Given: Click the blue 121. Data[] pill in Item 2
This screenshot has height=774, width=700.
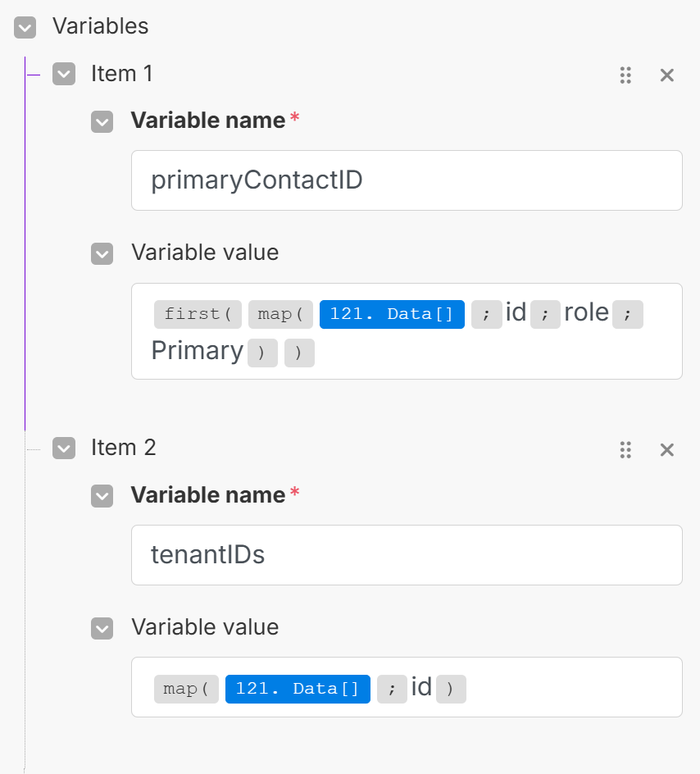Looking at the screenshot, I should [x=298, y=689].
